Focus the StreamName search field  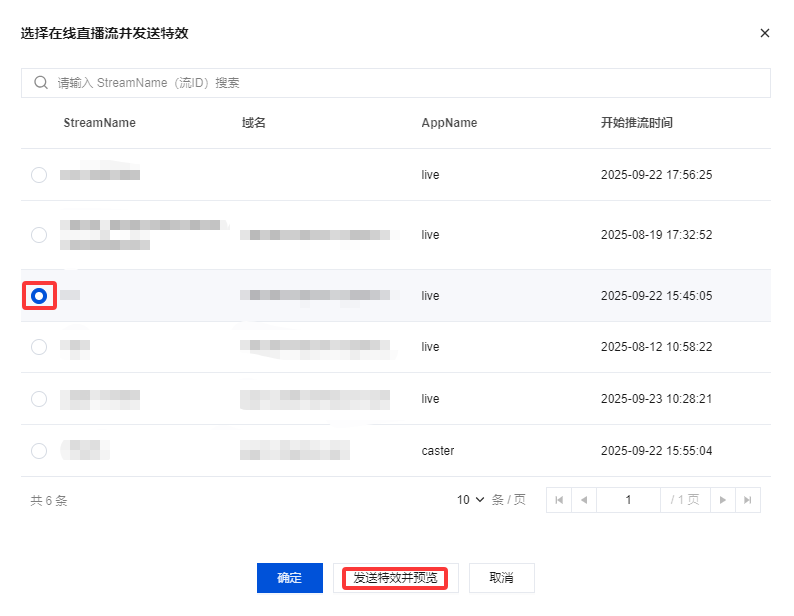pyautogui.click(x=395, y=83)
